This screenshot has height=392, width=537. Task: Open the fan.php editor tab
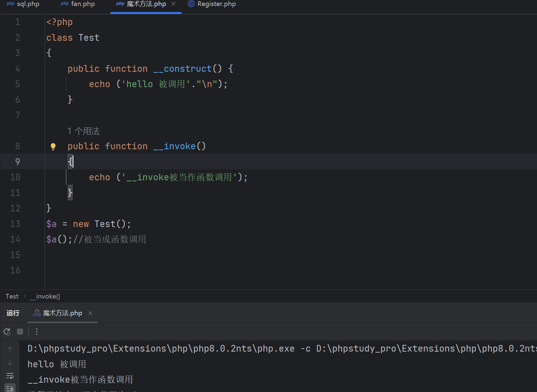pyautogui.click(x=78, y=4)
